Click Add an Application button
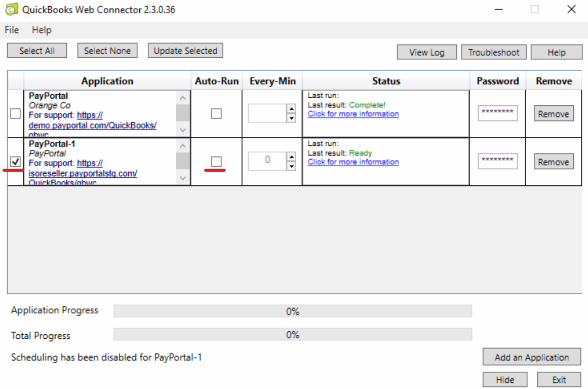Screen dimensions: 588x389 [532, 357]
